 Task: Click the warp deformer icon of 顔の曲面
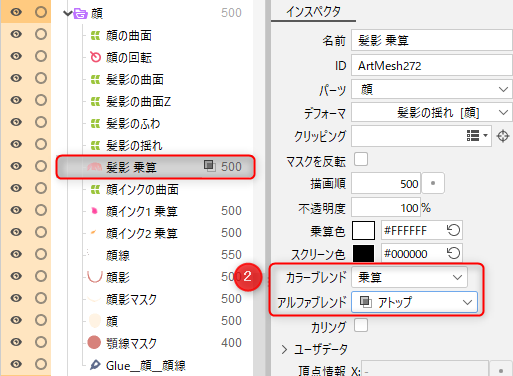point(95,35)
